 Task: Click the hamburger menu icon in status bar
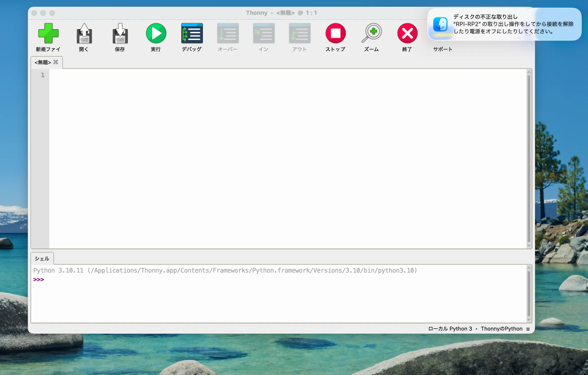click(528, 329)
